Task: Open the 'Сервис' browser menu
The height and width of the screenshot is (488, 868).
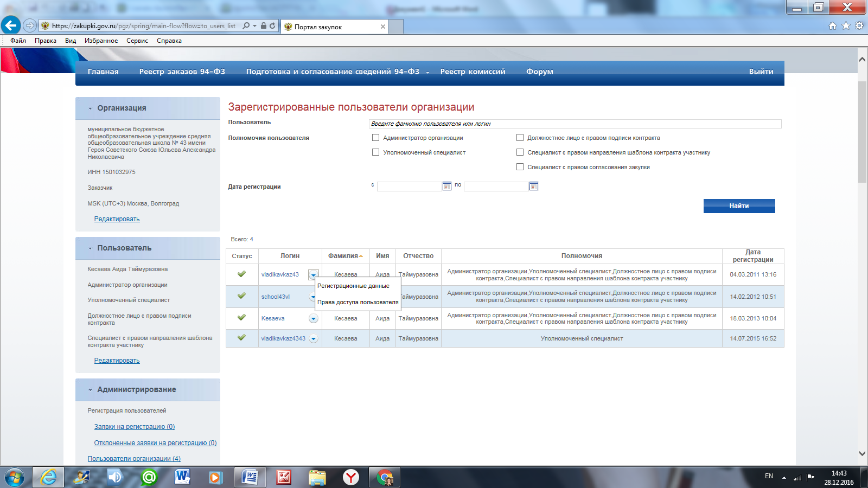Action: (137, 41)
